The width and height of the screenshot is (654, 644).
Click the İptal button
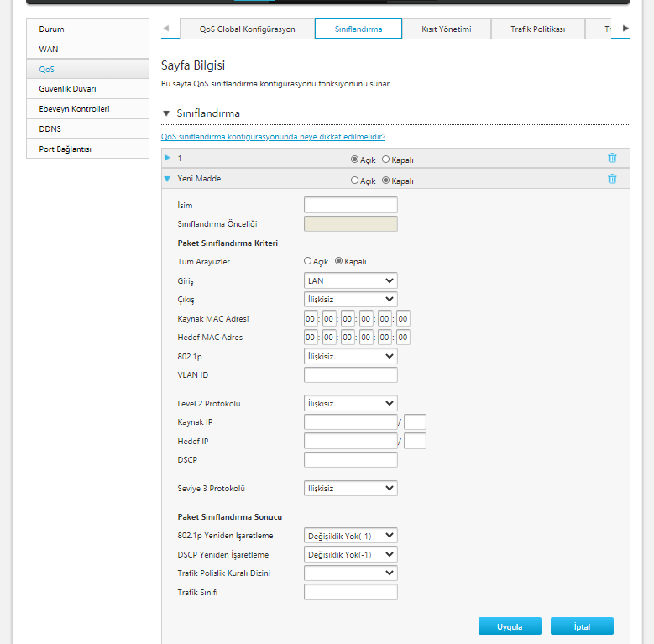(582, 626)
